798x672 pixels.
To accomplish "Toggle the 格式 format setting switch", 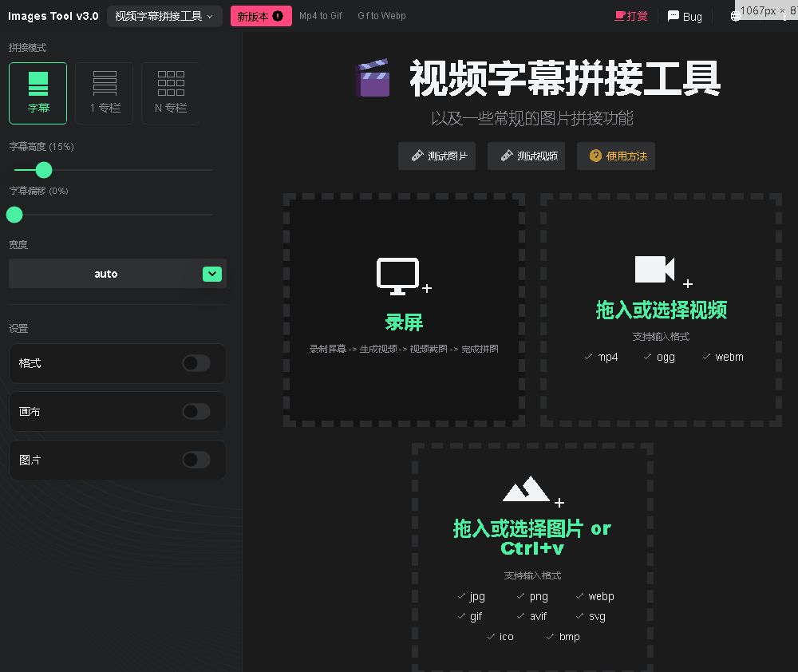I will (x=196, y=363).
